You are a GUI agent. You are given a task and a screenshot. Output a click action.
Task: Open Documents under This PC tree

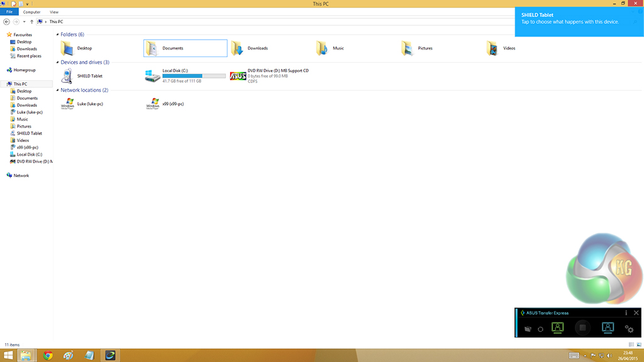point(24,98)
